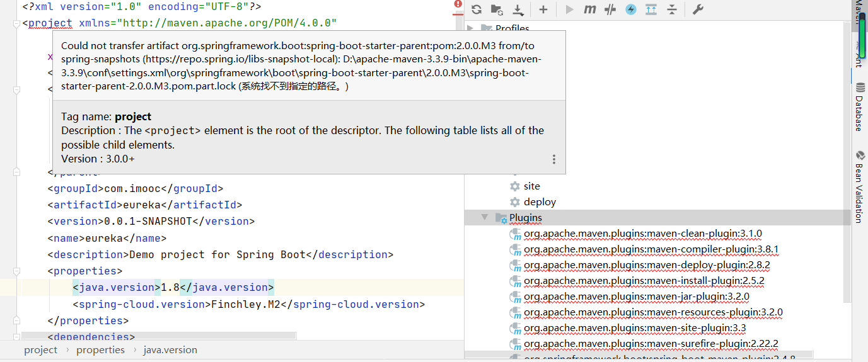
Task: Expand the Profiles tree node
Action: point(470,28)
